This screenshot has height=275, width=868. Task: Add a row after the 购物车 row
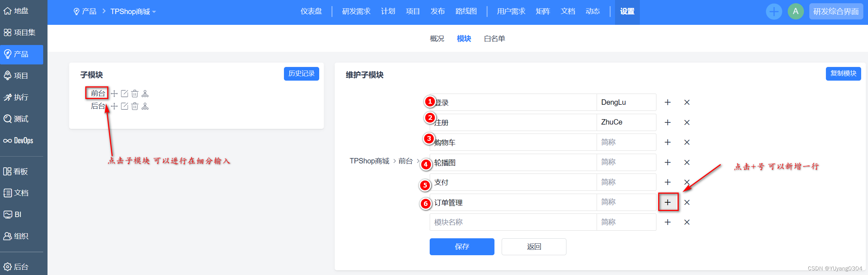[668, 142]
